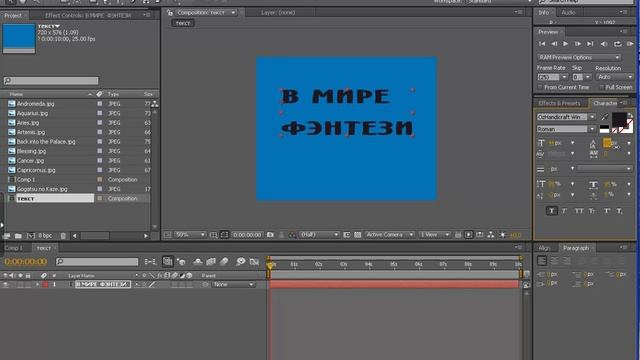Switch to the Align tab

click(544, 248)
